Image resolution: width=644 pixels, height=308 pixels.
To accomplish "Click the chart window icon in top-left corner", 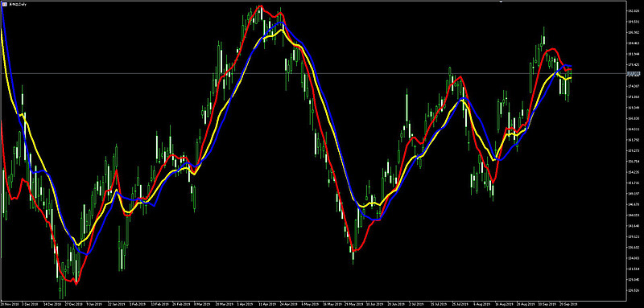I will 5,3.
